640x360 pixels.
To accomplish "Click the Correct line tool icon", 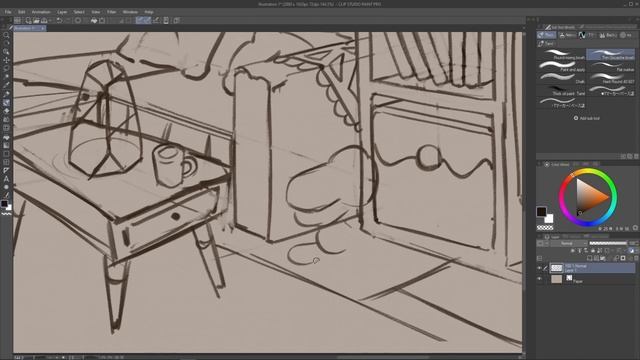I will point(6,196).
